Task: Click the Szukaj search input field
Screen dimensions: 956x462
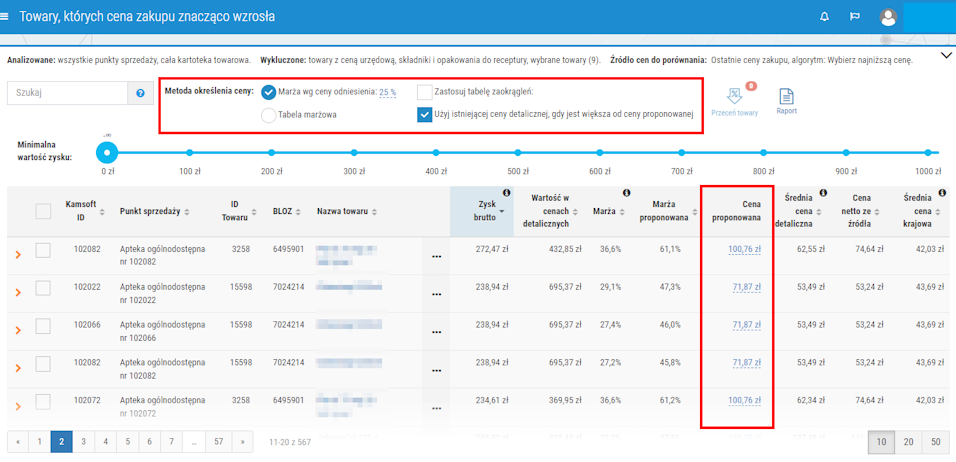Action: [67, 93]
